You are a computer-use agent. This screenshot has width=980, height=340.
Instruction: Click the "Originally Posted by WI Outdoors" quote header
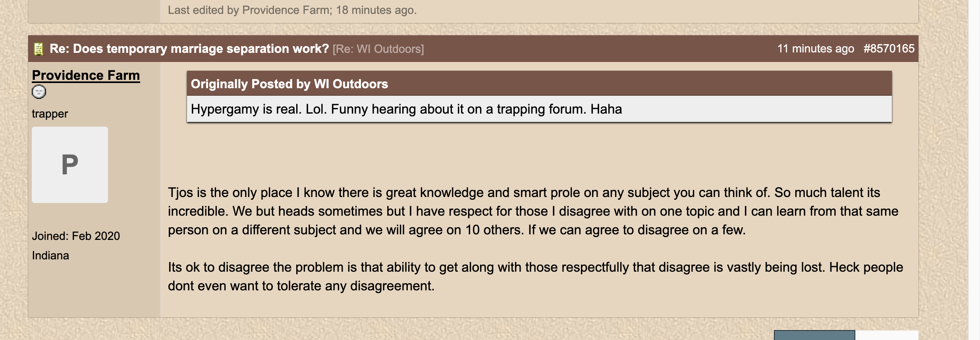(289, 84)
